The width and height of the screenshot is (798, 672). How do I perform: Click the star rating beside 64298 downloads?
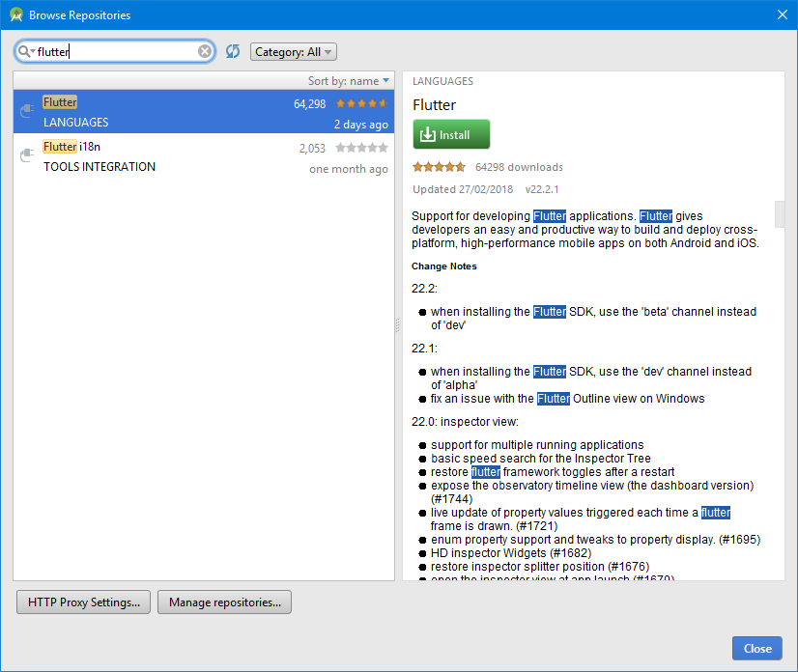[x=440, y=167]
